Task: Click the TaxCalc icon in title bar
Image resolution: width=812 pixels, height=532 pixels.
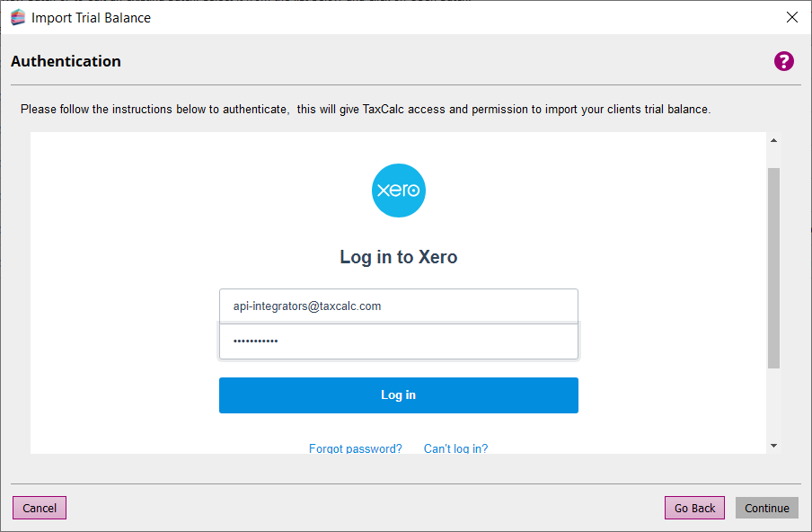Action: pos(17,17)
